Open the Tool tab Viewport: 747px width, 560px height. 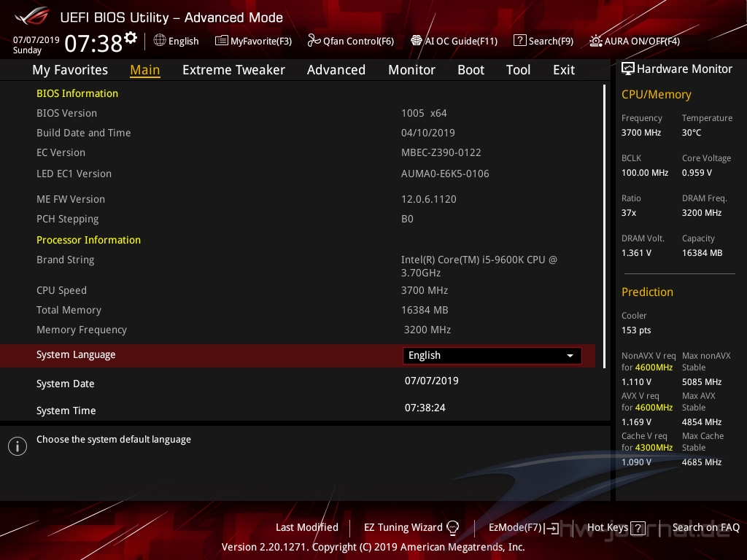point(518,69)
